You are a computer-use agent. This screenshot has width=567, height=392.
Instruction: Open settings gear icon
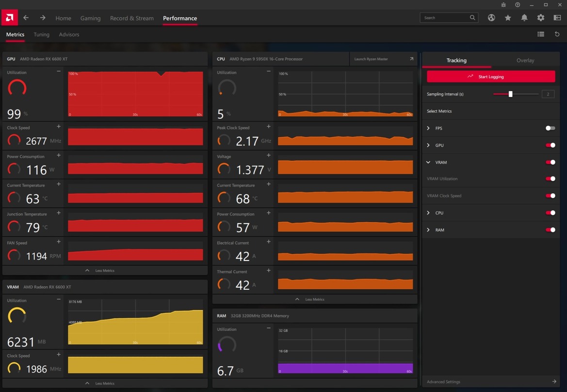[541, 18]
